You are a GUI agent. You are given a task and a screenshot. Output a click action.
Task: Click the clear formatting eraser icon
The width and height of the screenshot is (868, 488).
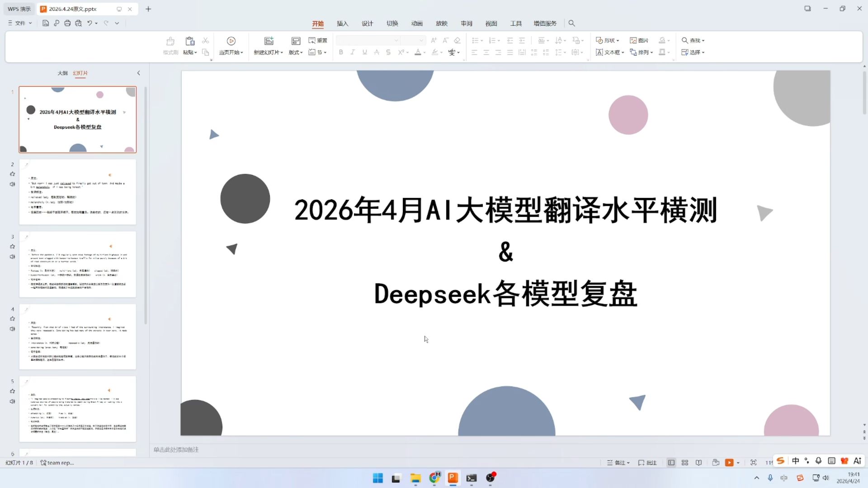[x=457, y=41]
